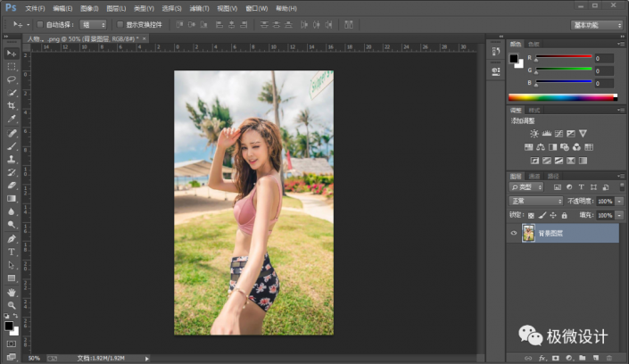Toggle lock position
Viewport: 629px width, 364px height.
coord(553,216)
